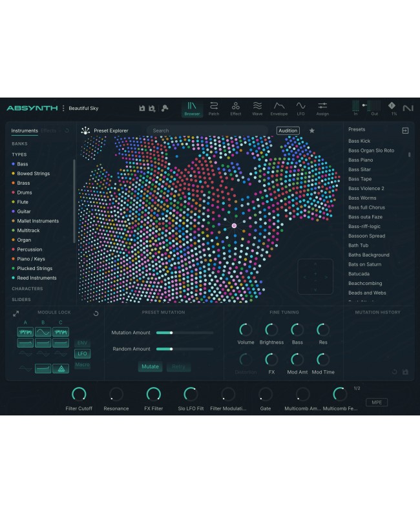Screen dimensions: 420x513
Task: Open the three-dot menu beside Absynth logo
Action: click(x=63, y=109)
